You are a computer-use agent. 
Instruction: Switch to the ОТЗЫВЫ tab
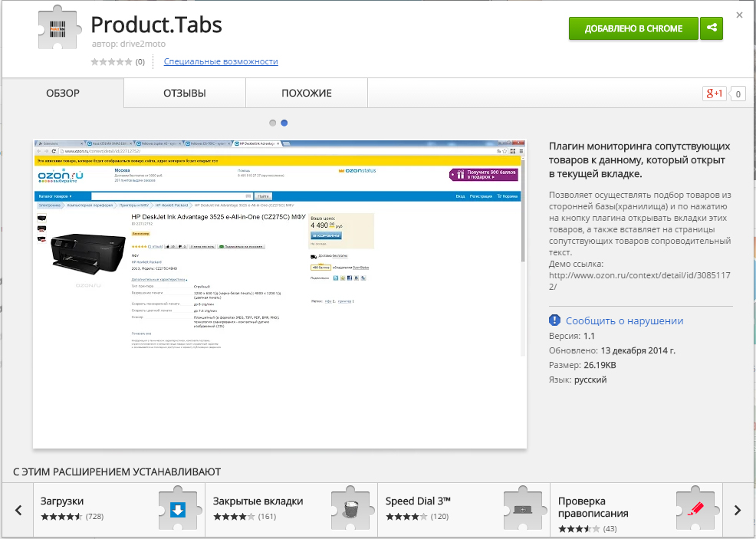[185, 94]
